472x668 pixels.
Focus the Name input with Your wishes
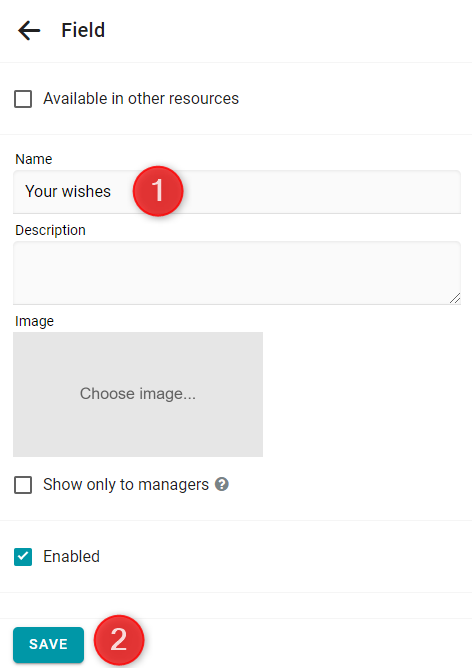[x=237, y=192]
